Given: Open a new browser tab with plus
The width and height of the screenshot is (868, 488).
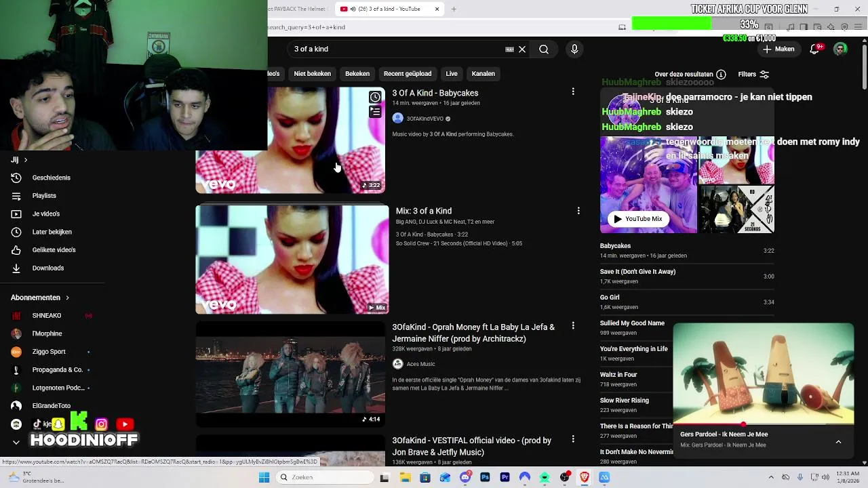Looking at the screenshot, I should pyautogui.click(x=454, y=9).
